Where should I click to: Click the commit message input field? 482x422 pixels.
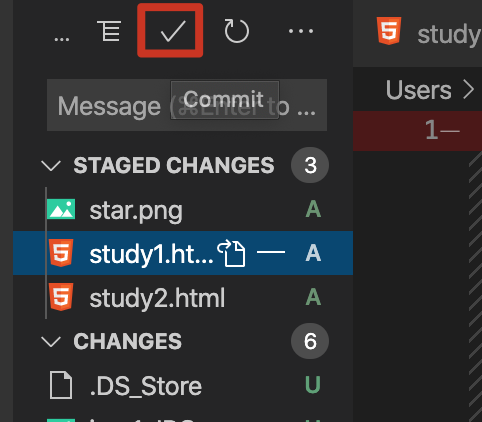click(x=187, y=105)
